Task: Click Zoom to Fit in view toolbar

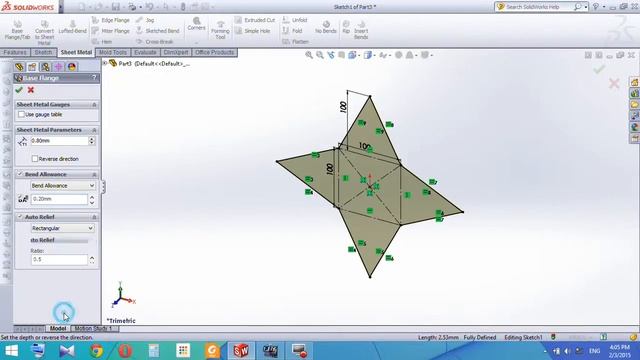Action: pos(309,55)
